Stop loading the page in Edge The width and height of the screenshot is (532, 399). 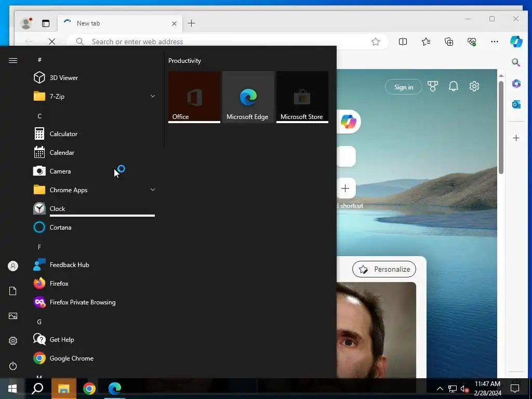pyautogui.click(x=52, y=42)
